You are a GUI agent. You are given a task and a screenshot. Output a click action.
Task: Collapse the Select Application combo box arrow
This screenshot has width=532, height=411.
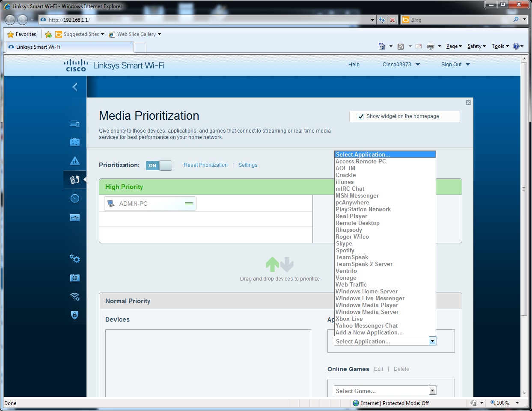pyautogui.click(x=432, y=341)
